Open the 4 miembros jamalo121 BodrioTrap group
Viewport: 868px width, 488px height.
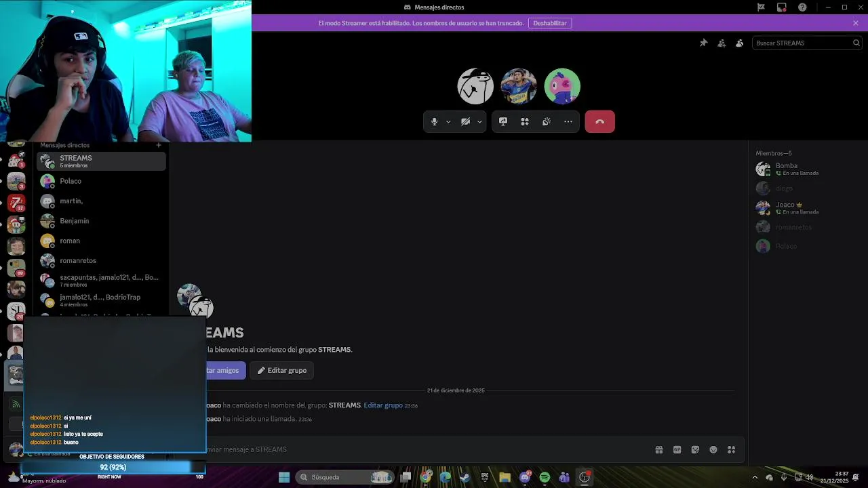click(x=101, y=300)
